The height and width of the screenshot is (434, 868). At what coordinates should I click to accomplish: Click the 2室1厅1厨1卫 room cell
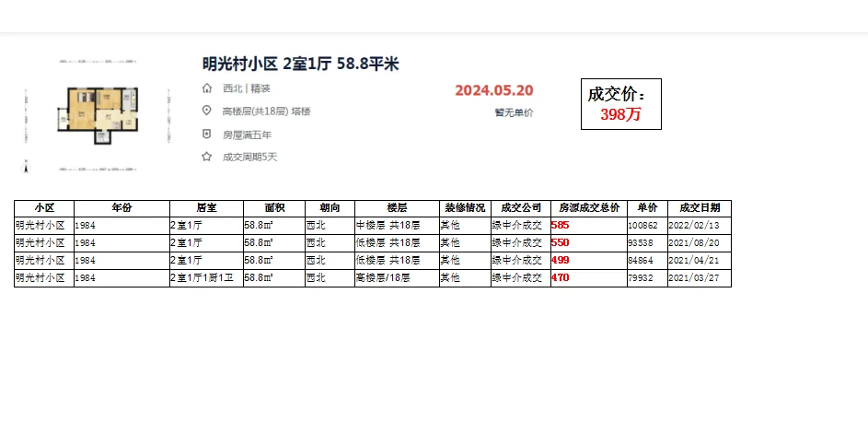point(206,277)
